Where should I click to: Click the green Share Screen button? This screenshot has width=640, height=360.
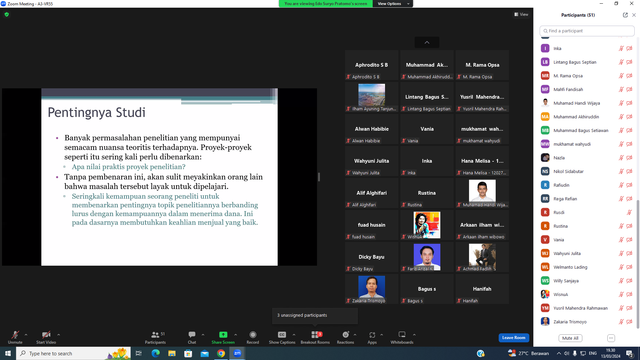(223, 337)
